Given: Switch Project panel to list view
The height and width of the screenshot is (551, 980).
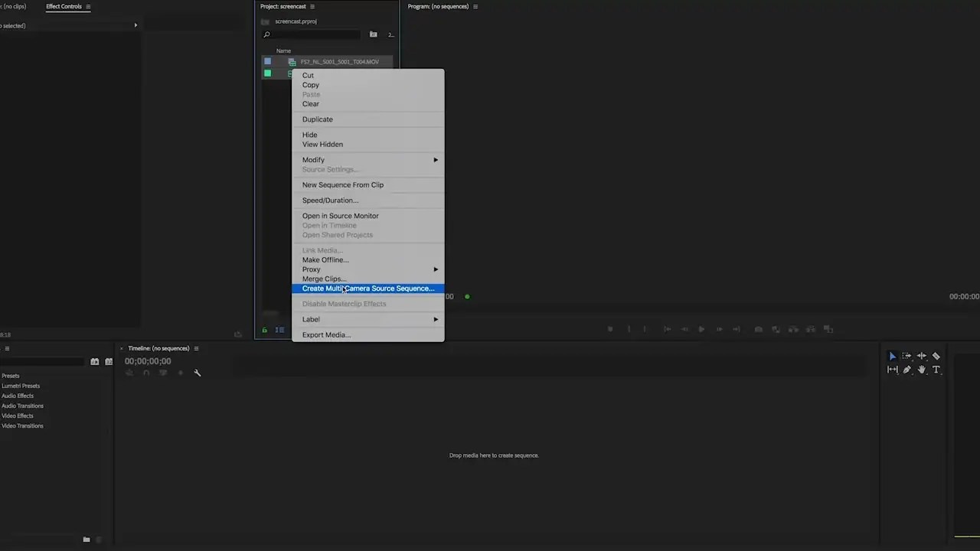Looking at the screenshot, I should click(x=280, y=330).
